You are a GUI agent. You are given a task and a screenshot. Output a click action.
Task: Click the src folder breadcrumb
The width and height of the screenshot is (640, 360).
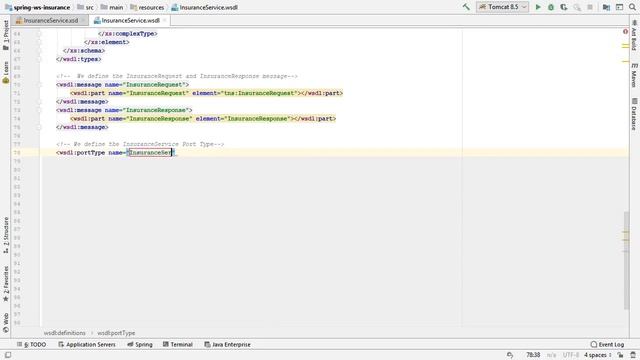point(85,7)
